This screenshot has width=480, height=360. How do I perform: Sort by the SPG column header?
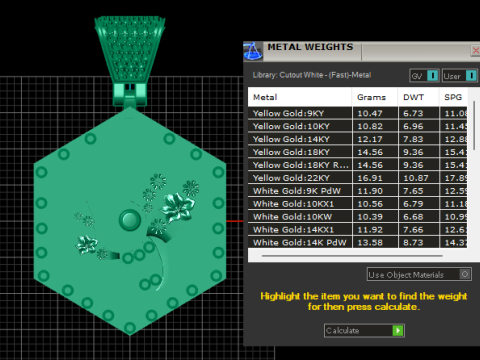[453, 97]
